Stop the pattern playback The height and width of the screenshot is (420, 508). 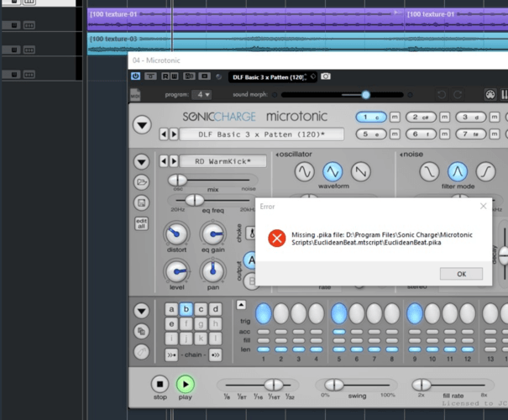[x=160, y=384]
